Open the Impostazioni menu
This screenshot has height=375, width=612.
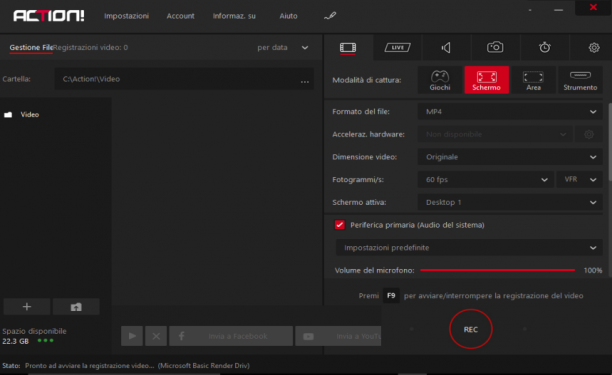[126, 16]
